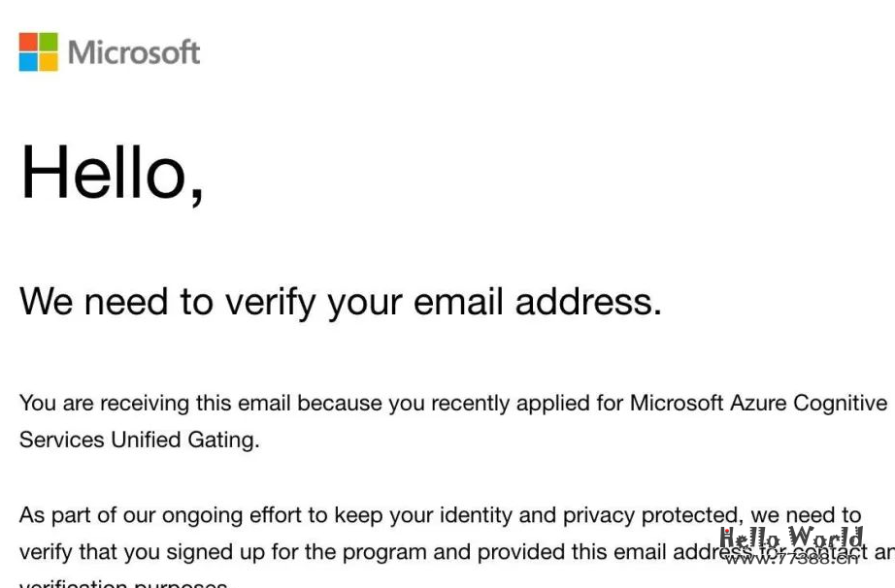Click the 'We need to verify' heading
Image resolution: width=895 pixels, height=588 pixels.
(x=340, y=302)
